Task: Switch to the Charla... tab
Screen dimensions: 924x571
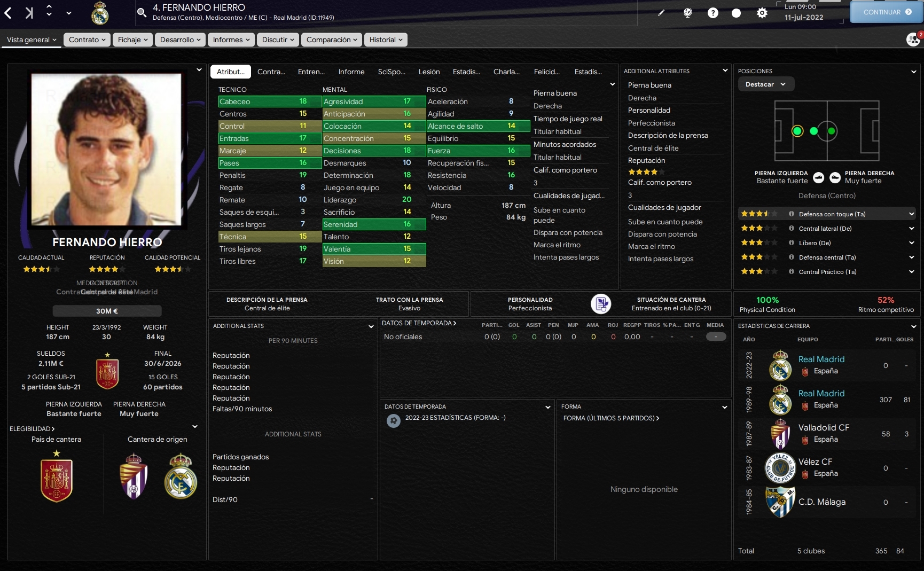Action: (x=506, y=72)
